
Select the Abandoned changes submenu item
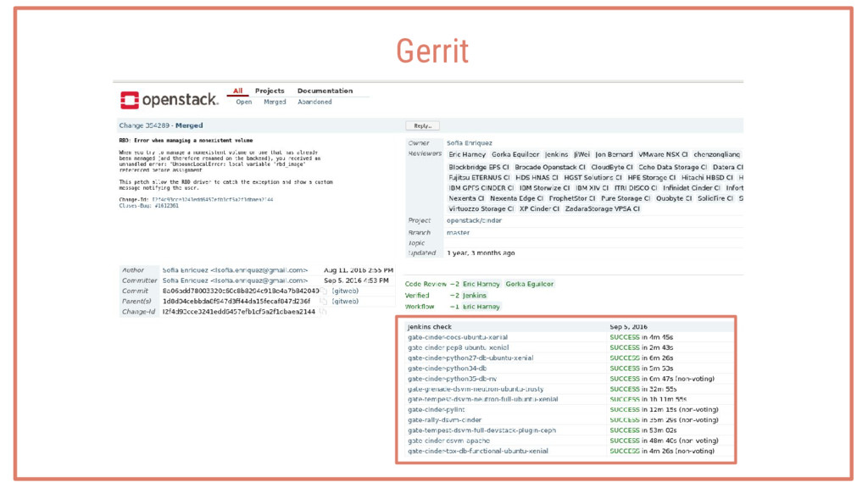pos(314,102)
